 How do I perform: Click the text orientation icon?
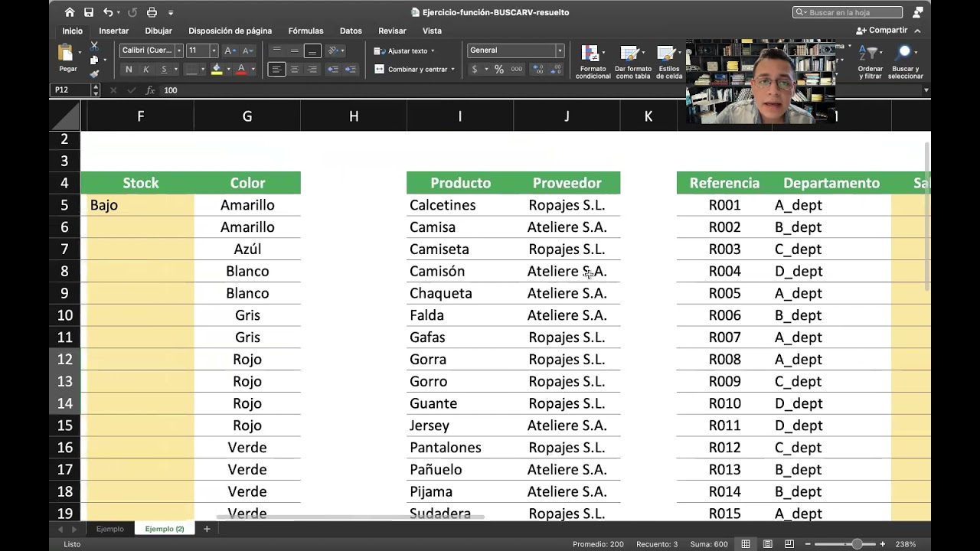coord(335,51)
